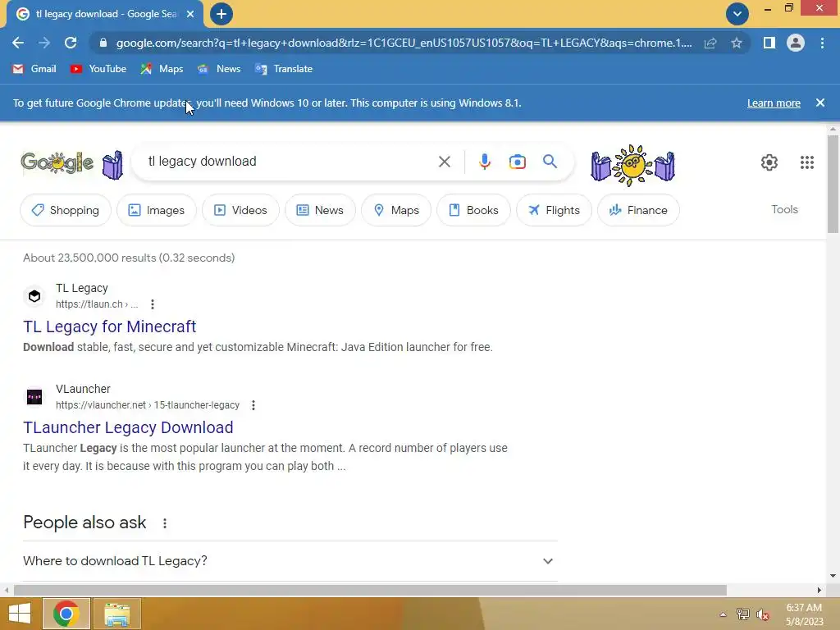
Task: Click Learn more in the update banner
Action: click(774, 103)
